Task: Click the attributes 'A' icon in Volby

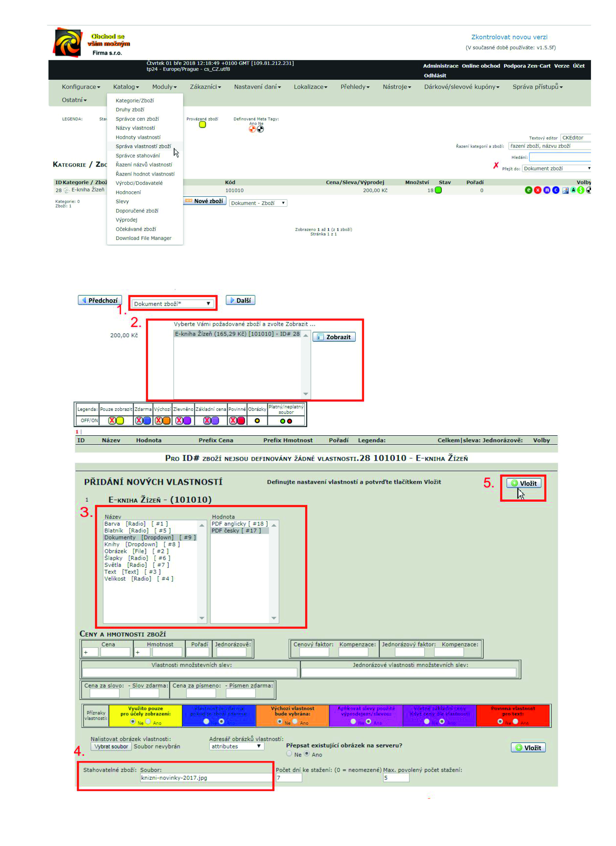Action: pyautogui.click(x=573, y=190)
